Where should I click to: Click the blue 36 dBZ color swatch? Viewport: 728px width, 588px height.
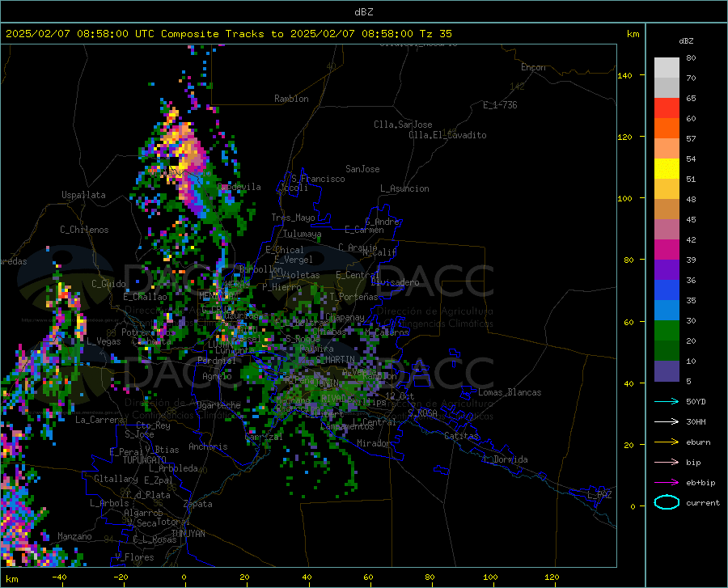[667, 290]
